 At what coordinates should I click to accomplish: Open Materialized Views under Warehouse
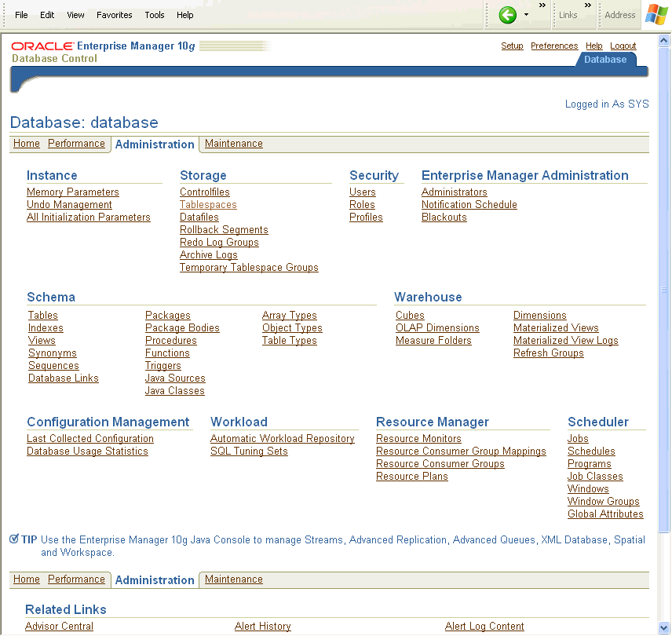556,328
